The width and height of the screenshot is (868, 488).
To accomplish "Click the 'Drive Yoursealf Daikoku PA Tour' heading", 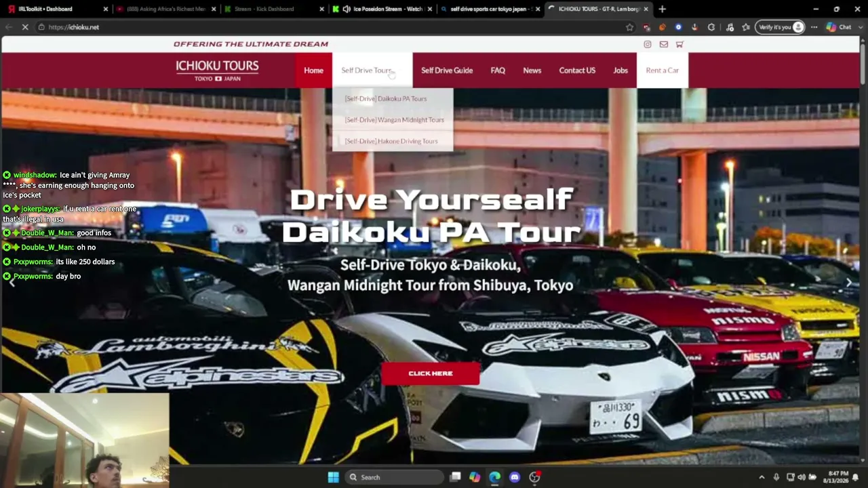I will click(x=431, y=216).
